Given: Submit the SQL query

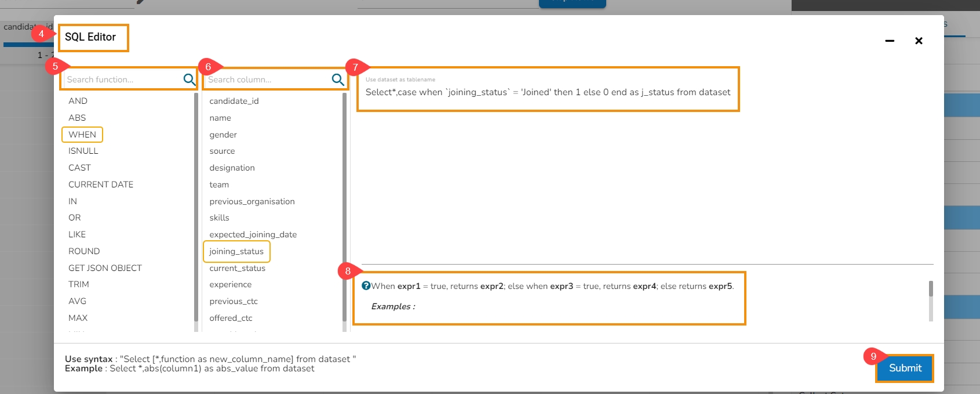Looking at the screenshot, I should click(x=905, y=368).
